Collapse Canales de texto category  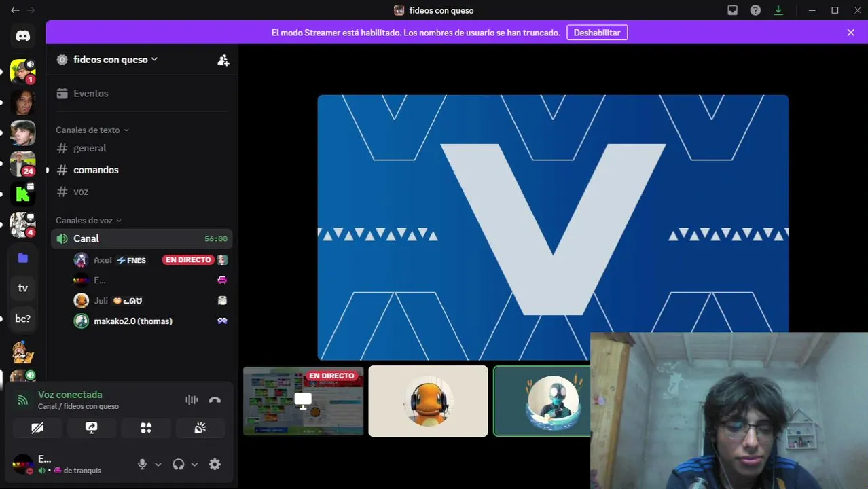[x=92, y=130]
